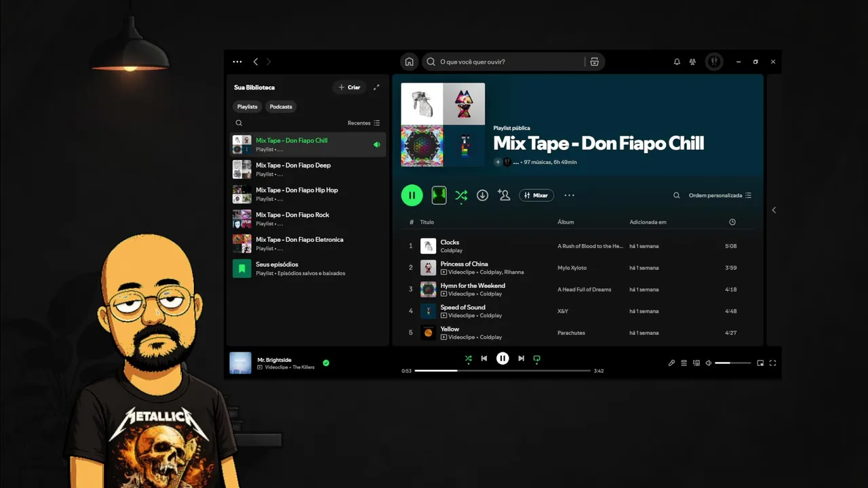Open Mix Tape - Don Fiapo Eletronica playlist

[309, 244]
